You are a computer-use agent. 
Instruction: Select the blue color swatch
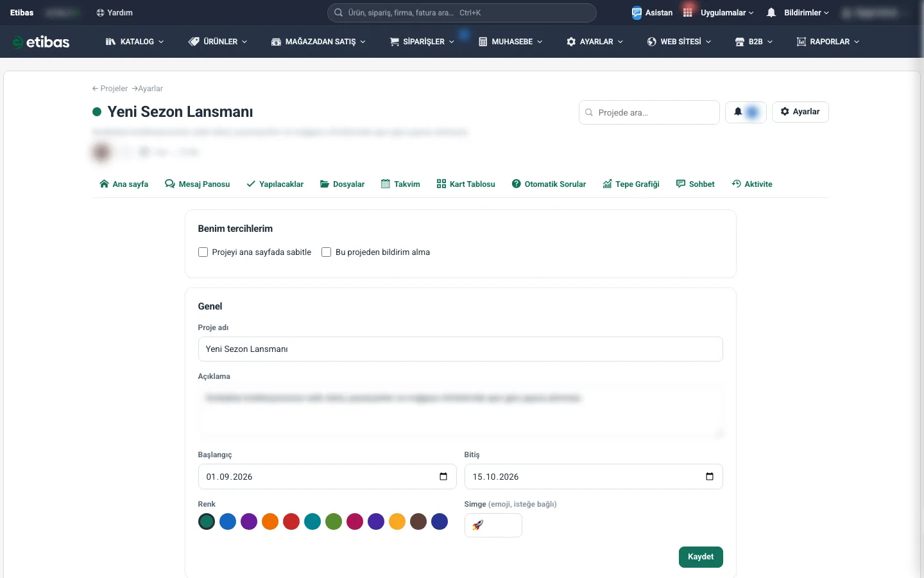click(228, 521)
